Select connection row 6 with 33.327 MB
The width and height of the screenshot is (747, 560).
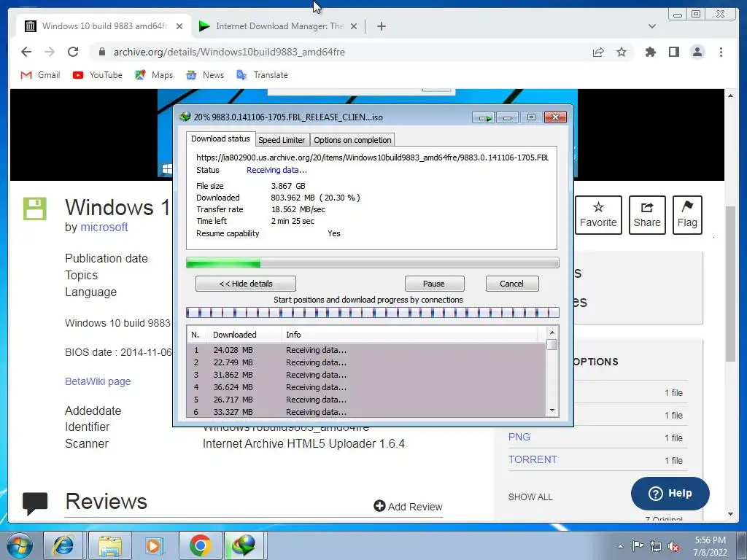coord(366,412)
